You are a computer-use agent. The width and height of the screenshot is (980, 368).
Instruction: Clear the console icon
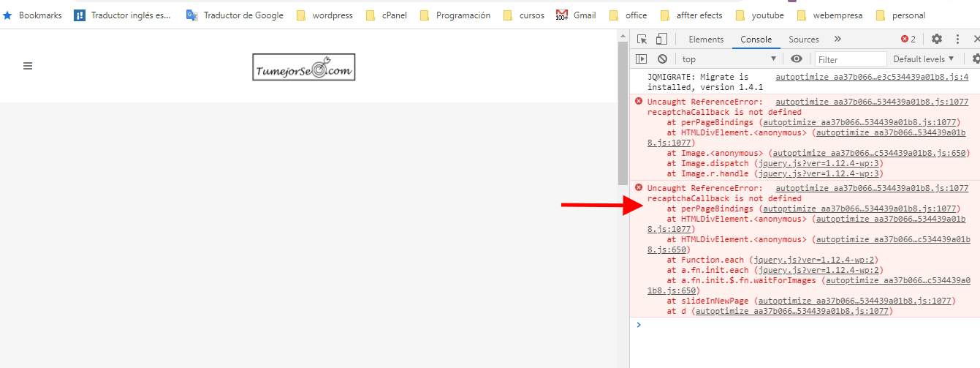tap(662, 59)
